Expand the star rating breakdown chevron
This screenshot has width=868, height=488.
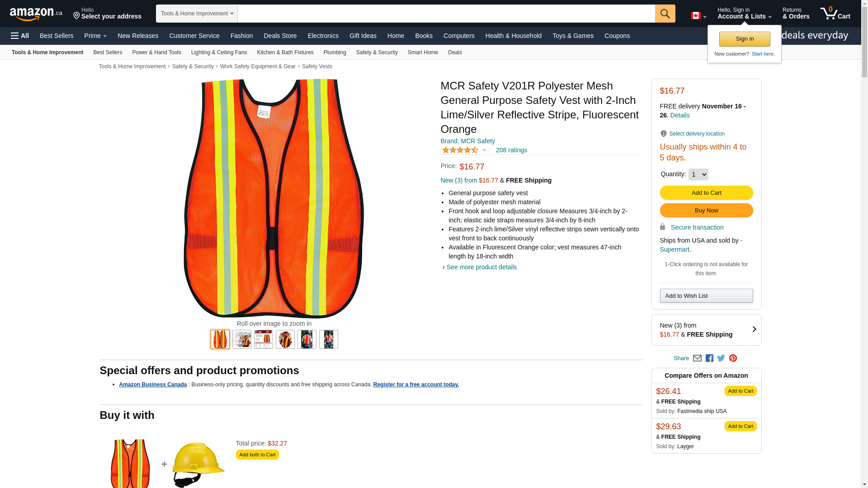coord(484,150)
